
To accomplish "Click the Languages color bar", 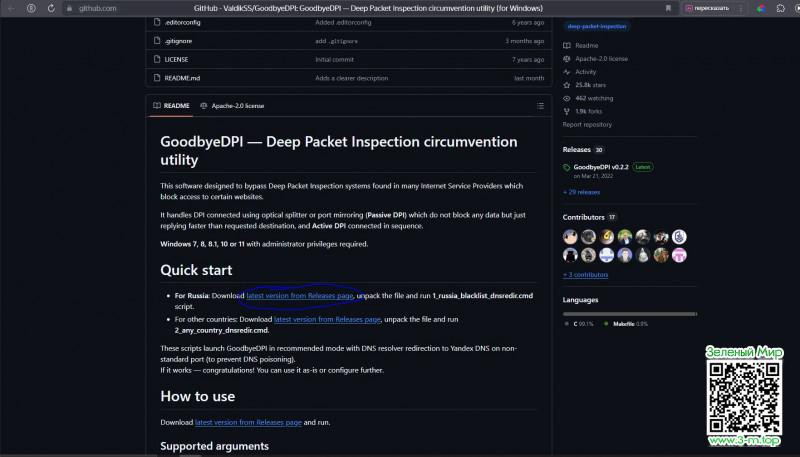I will 629,313.
